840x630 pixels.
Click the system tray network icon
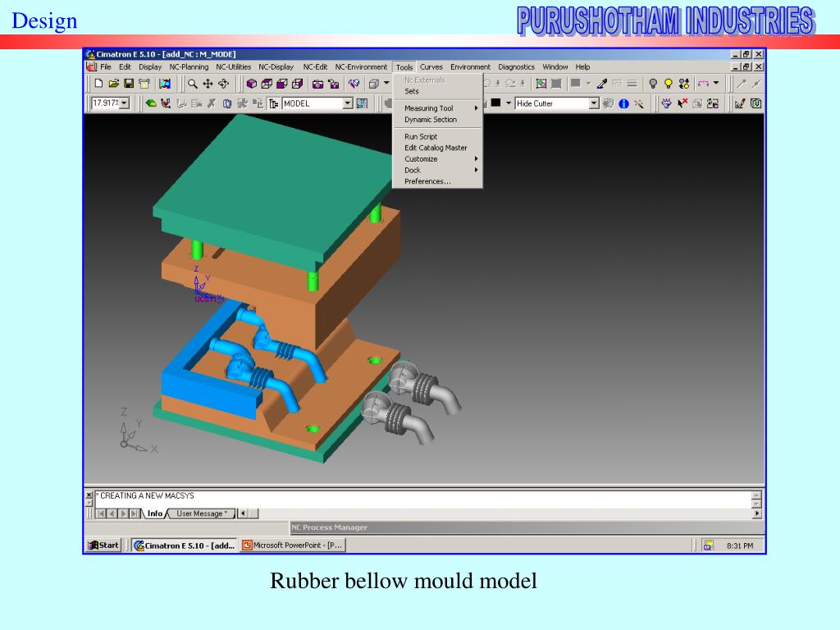click(x=708, y=546)
